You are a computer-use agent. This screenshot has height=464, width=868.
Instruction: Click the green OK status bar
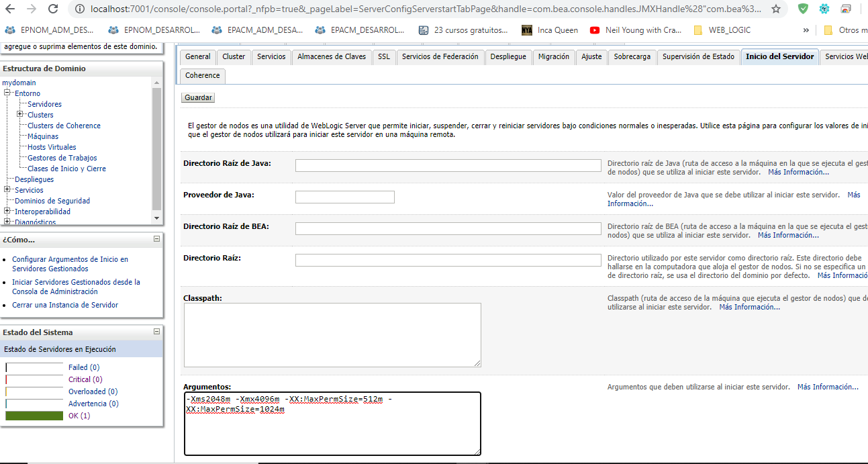pos(34,415)
